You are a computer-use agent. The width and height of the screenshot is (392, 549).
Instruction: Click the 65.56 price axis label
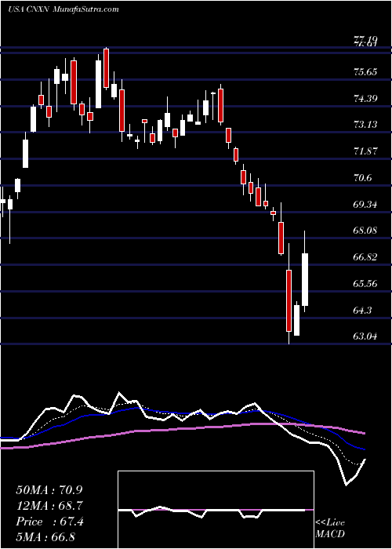pyautogui.click(x=365, y=284)
